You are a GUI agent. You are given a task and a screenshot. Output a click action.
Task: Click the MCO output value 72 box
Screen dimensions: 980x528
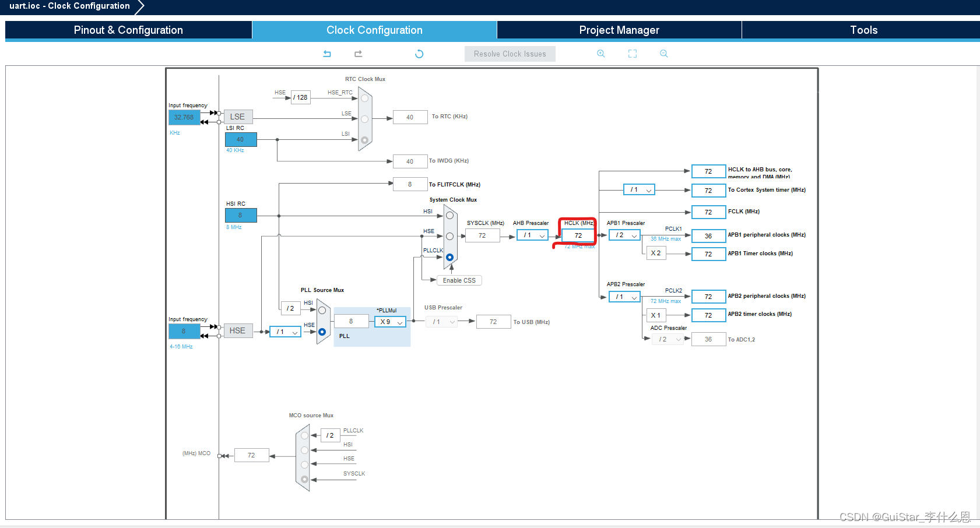(251, 455)
